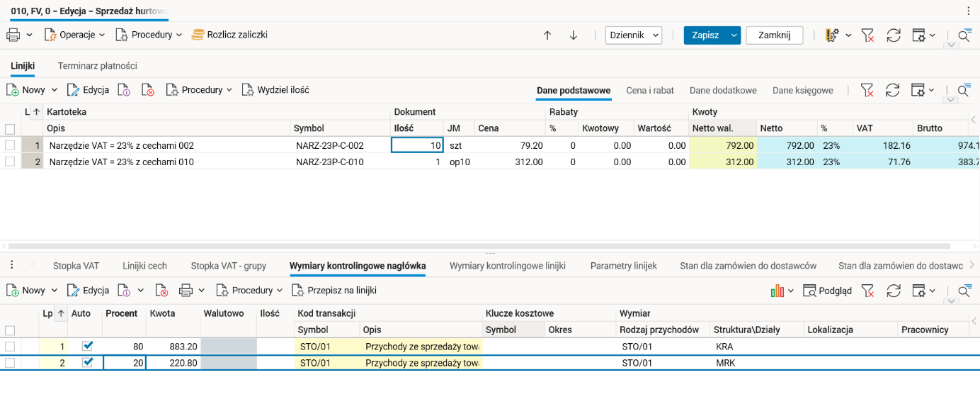Screen dimensions: 980x404
Task: Delete the selected line with red-x document icon
Action: [147, 90]
